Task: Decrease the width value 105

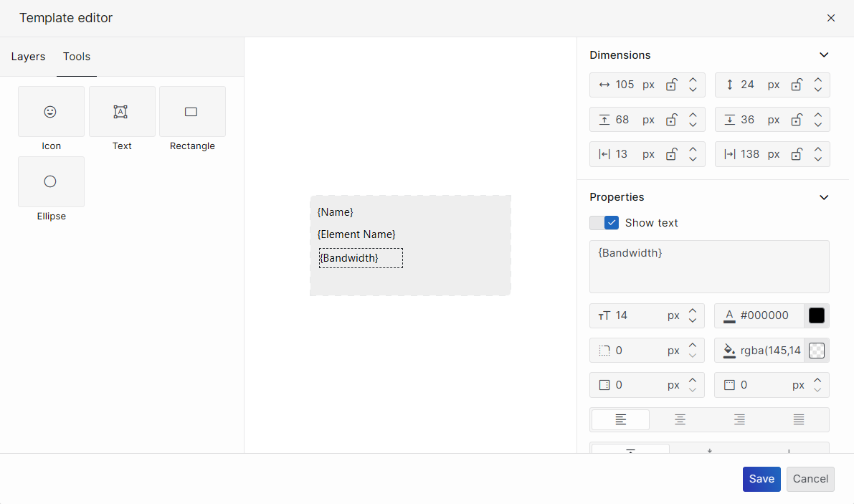Action: (x=693, y=90)
